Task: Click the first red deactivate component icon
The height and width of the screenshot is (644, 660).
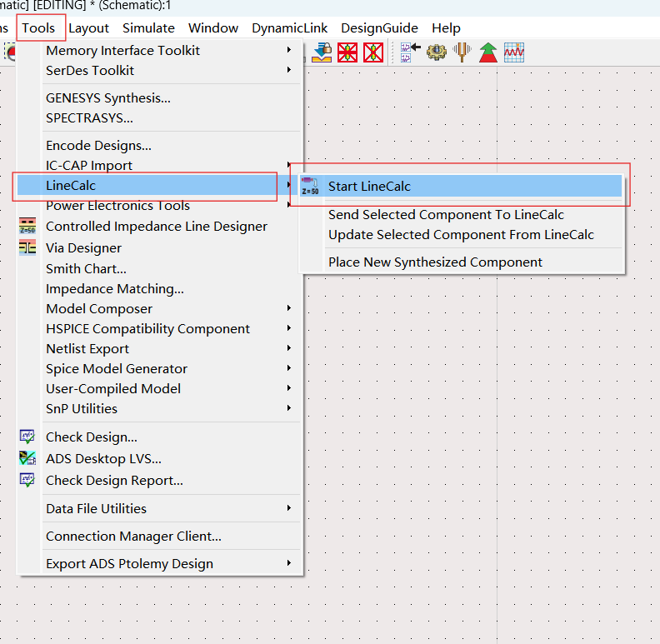Action: click(347, 52)
